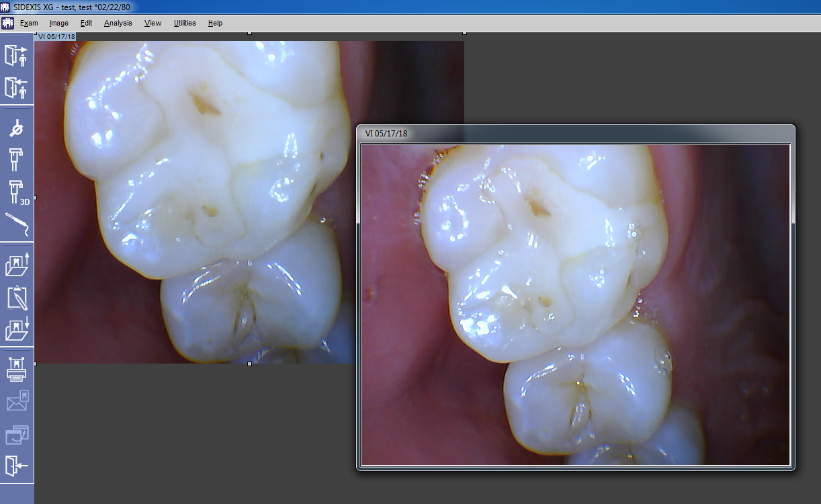The width and height of the screenshot is (821, 504).
Task: Open the 3D X-ray exposure tool
Action: tap(17, 193)
